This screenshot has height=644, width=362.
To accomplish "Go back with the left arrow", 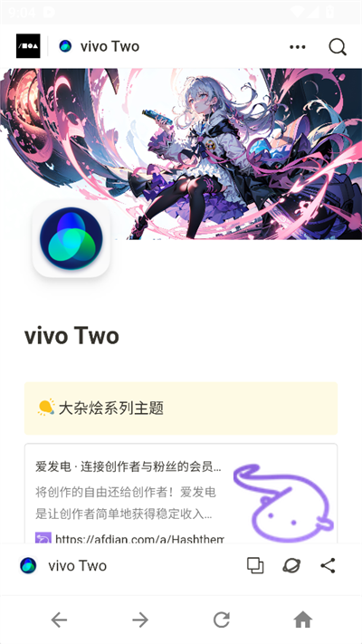I will [x=59, y=620].
